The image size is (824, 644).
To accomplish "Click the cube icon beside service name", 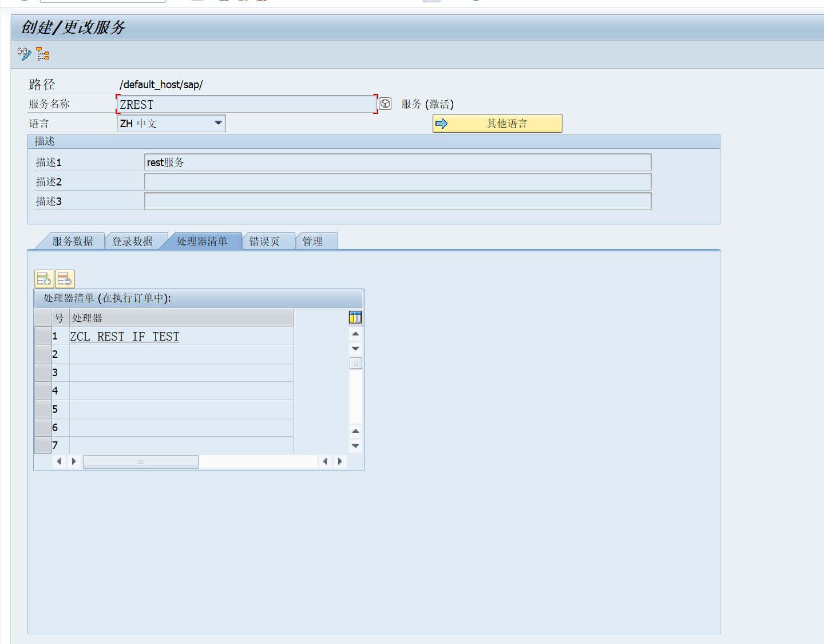I will 385,104.
